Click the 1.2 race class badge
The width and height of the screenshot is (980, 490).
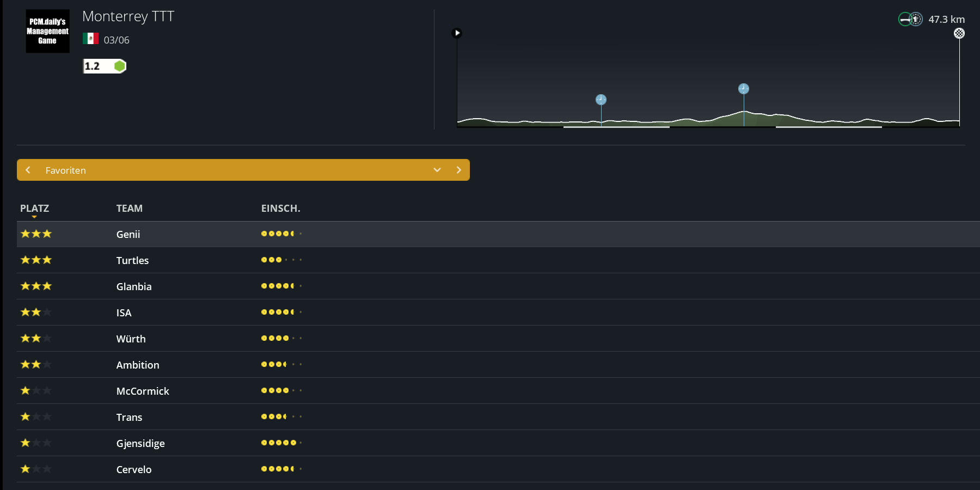pos(104,66)
